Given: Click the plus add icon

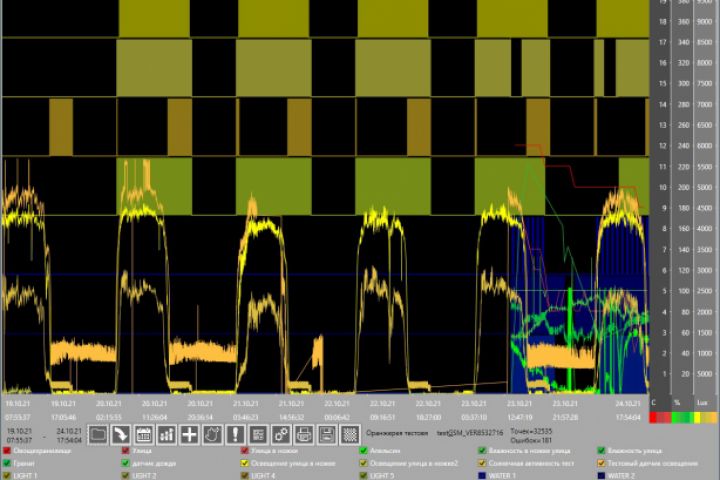Looking at the screenshot, I should (x=190, y=435).
